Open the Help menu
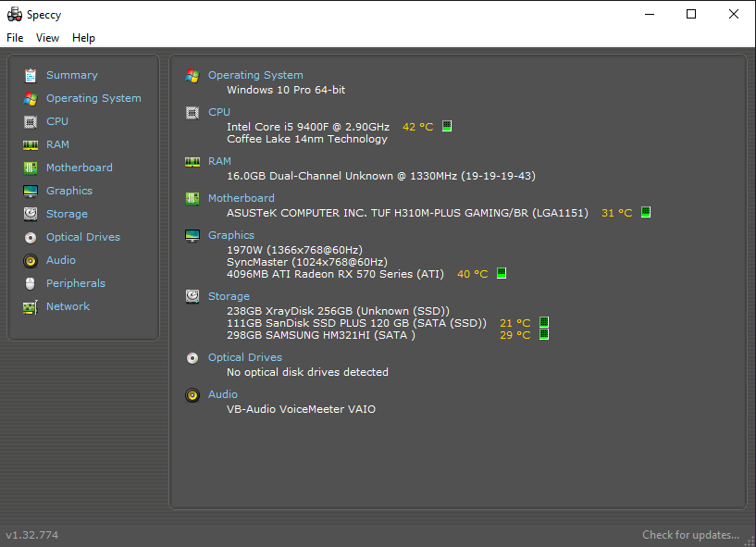This screenshot has height=547, width=756. coord(83,38)
